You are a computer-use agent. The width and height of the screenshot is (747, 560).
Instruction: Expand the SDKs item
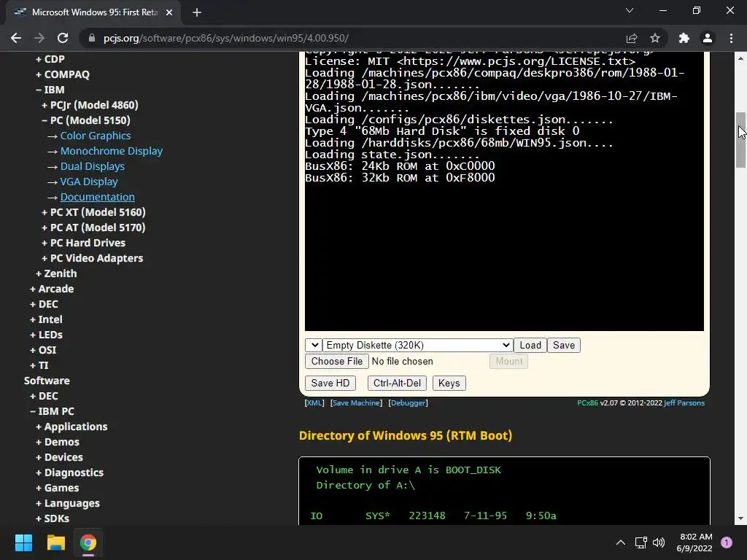53,518
